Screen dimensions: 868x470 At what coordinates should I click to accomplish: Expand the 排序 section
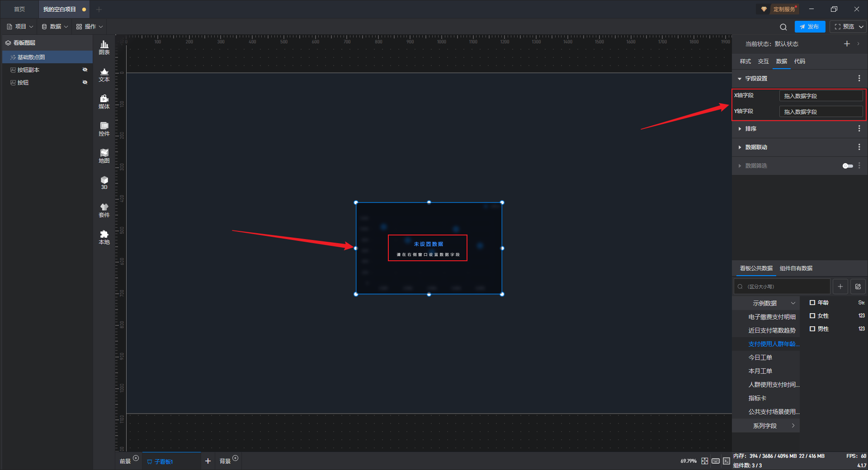(740, 129)
